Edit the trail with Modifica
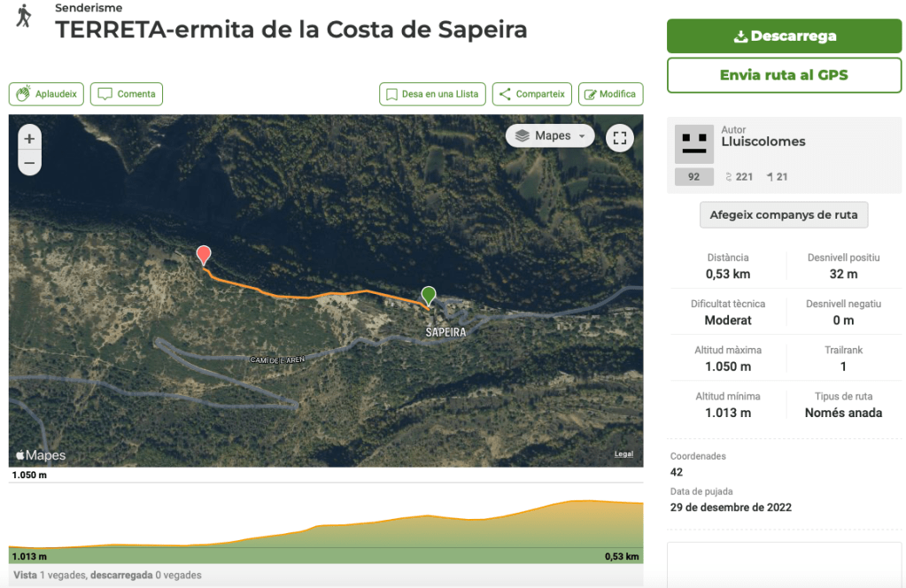 pyautogui.click(x=610, y=94)
